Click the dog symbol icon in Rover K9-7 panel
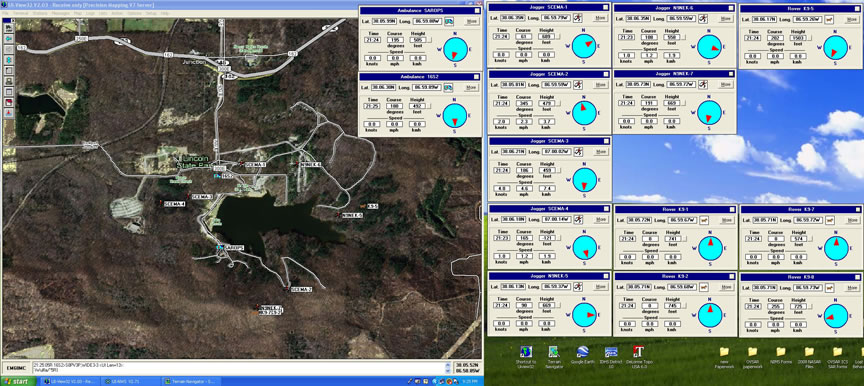Screen dimensions: 864x386 tap(830, 220)
